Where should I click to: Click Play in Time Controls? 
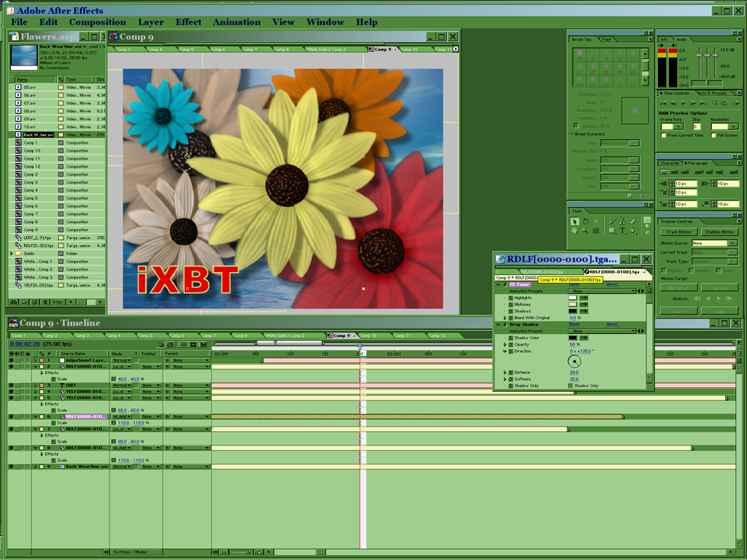(x=683, y=102)
